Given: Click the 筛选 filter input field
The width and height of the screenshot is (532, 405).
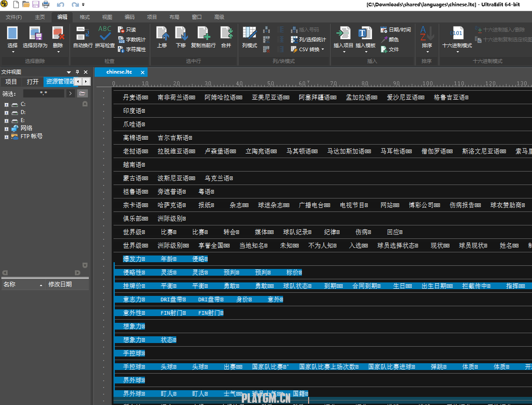Looking at the screenshot, I should [44, 93].
